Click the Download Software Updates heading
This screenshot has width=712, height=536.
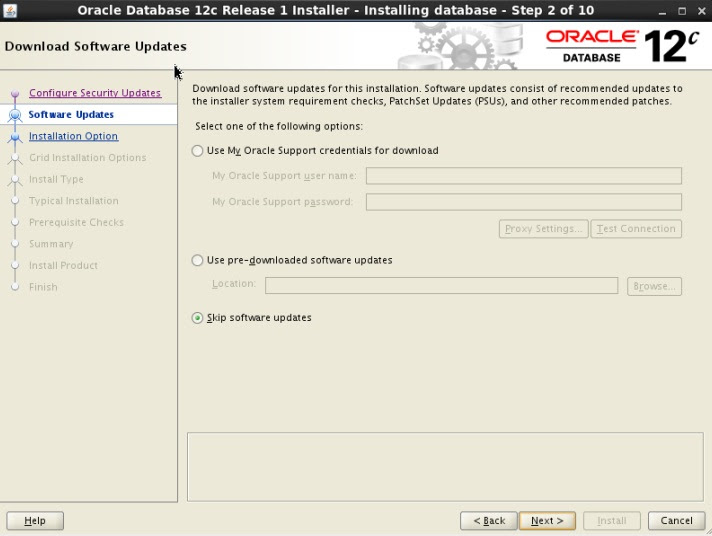95,46
